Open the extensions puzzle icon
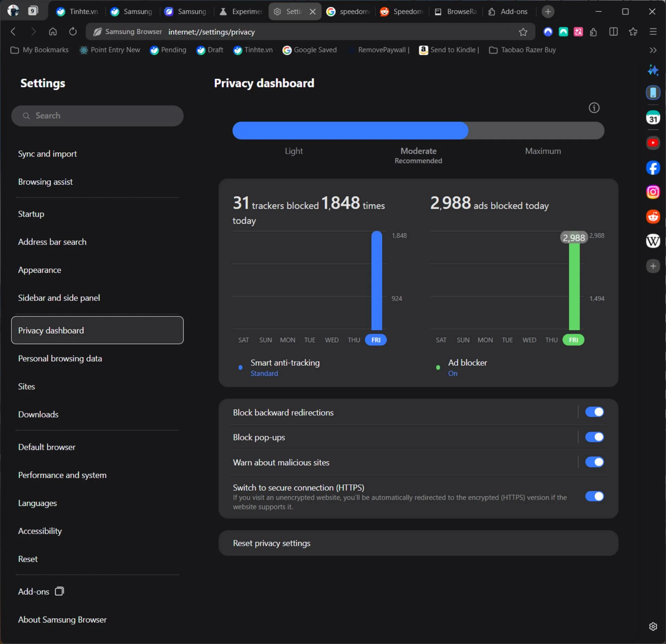 (x=594, y=32)
